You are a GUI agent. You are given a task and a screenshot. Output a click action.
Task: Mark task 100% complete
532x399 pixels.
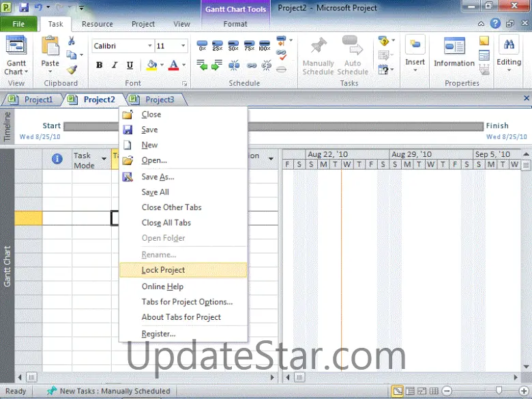pos(265,46)
